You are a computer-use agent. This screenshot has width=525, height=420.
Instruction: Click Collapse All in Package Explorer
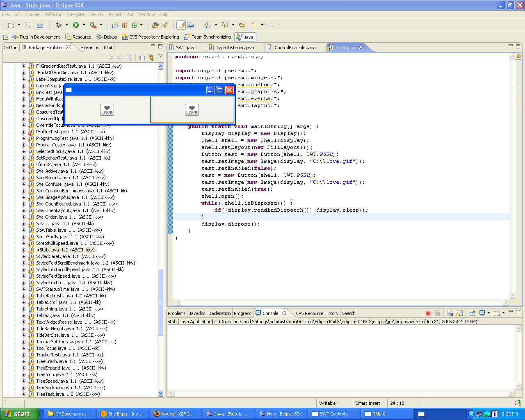[x=142, y=57]
